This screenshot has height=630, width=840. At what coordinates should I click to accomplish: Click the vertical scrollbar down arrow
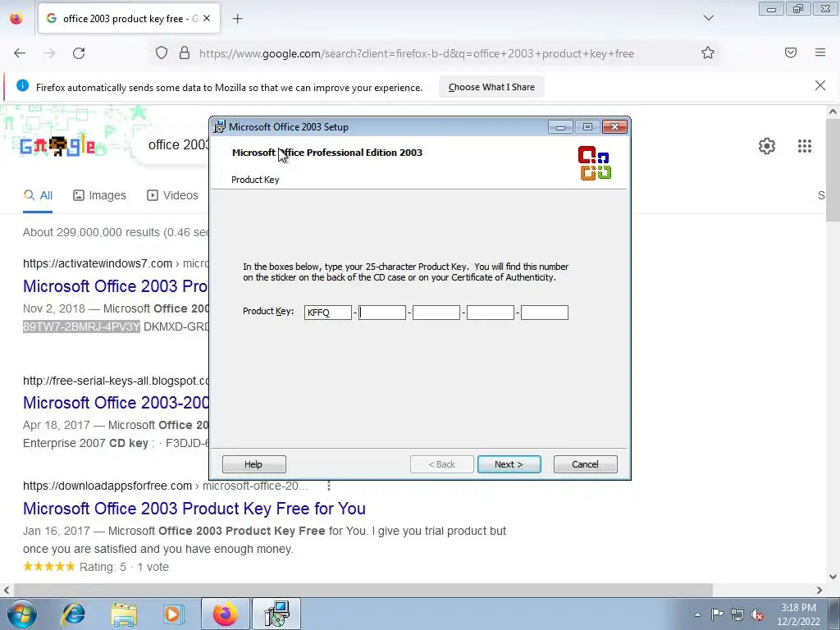(833, 577)
